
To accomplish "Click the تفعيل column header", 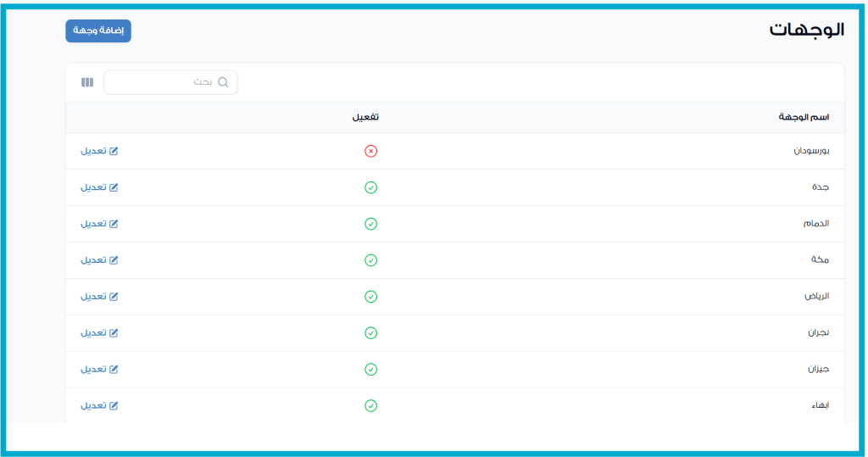I will tap(365, 117).
